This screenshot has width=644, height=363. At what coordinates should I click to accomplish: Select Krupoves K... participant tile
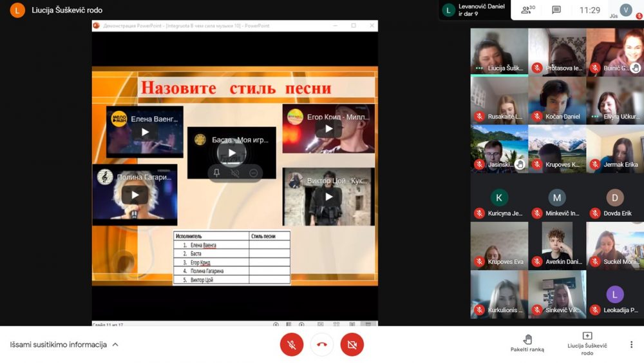[x=557, y=149]
